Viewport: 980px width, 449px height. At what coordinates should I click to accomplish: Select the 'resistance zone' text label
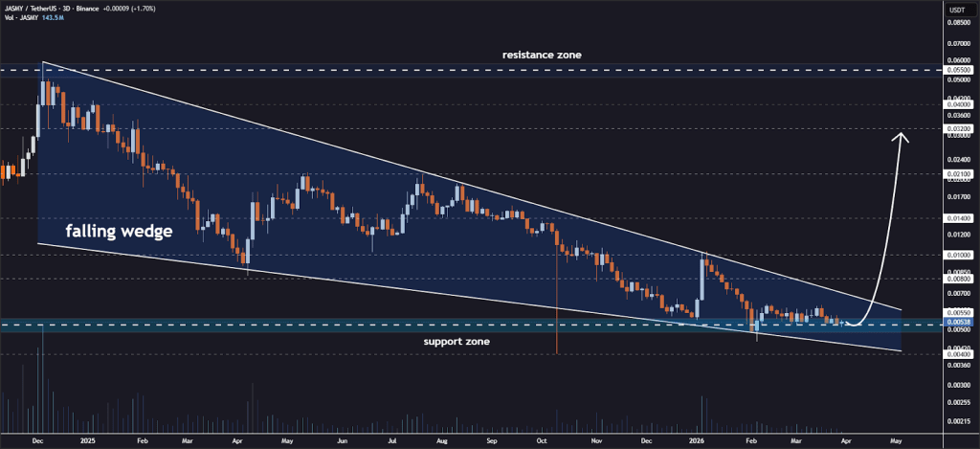coord(542,55)
